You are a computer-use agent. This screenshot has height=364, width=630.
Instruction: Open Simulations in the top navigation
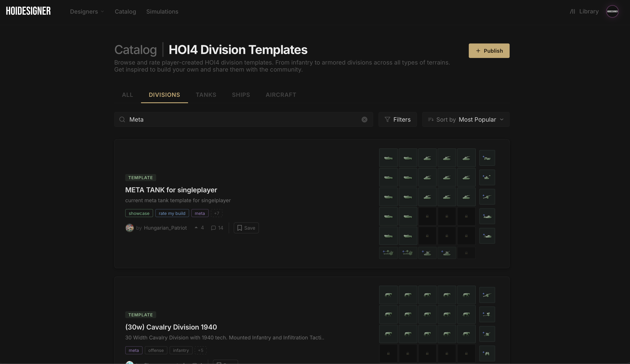click(x=162, y=11)
